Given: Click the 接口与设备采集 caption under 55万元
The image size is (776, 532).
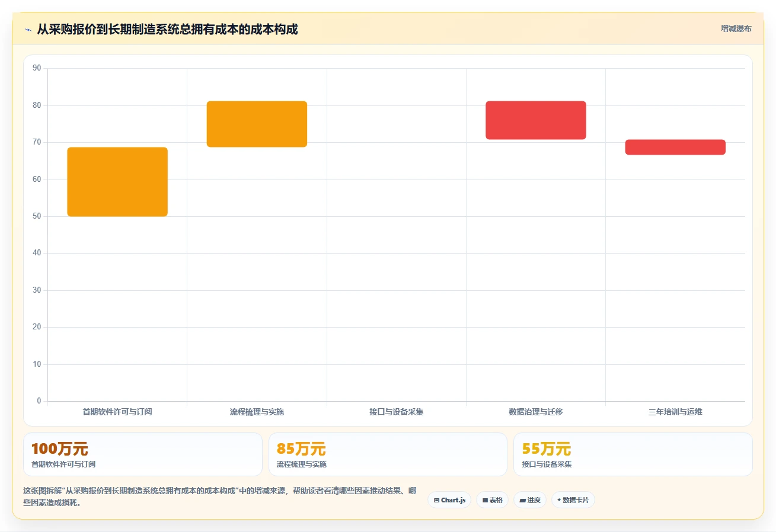Looking at the screenshot, I should (x=547, y=464).
